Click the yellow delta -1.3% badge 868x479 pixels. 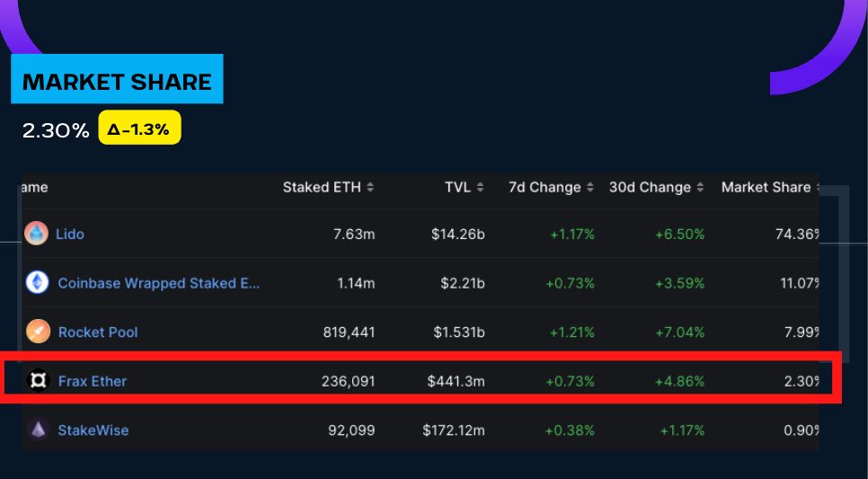point(139,129)
